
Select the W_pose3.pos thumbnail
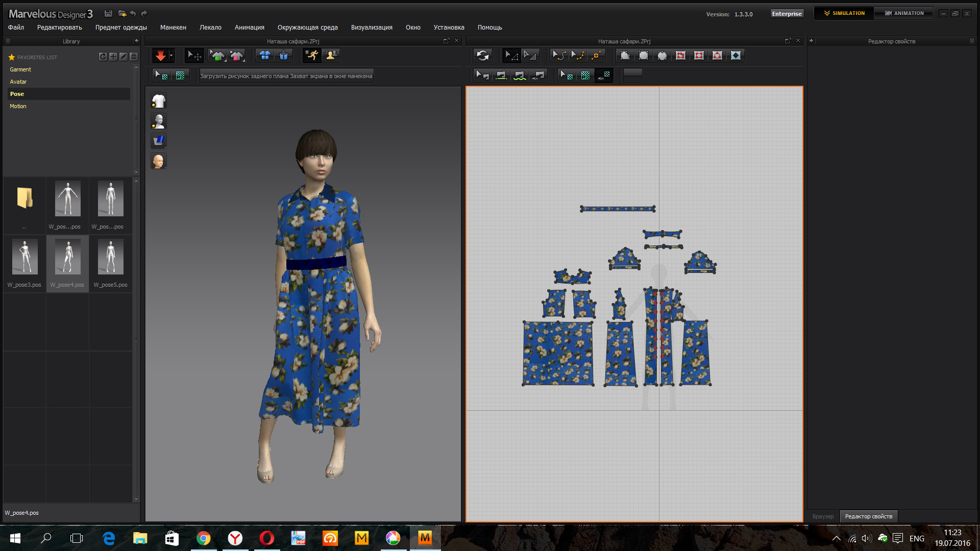click(24, 263)
